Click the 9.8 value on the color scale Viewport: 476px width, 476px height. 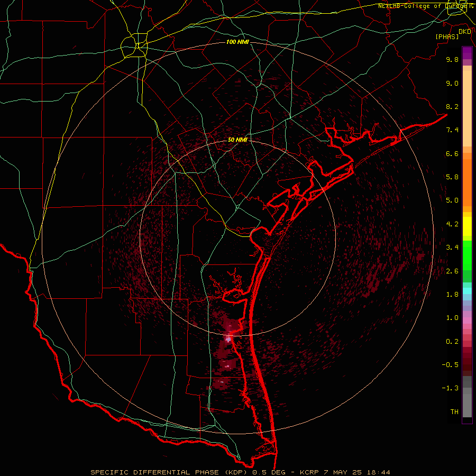[x=452, y=59]
